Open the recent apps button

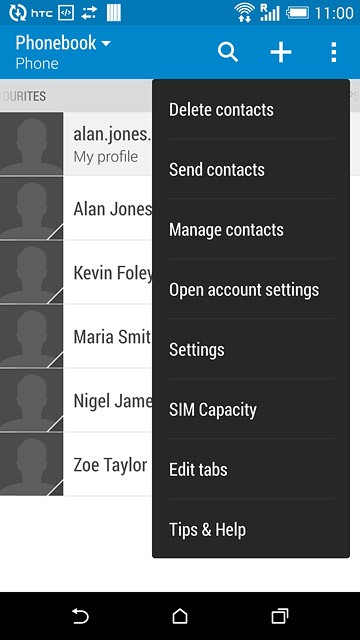point(280,616)
